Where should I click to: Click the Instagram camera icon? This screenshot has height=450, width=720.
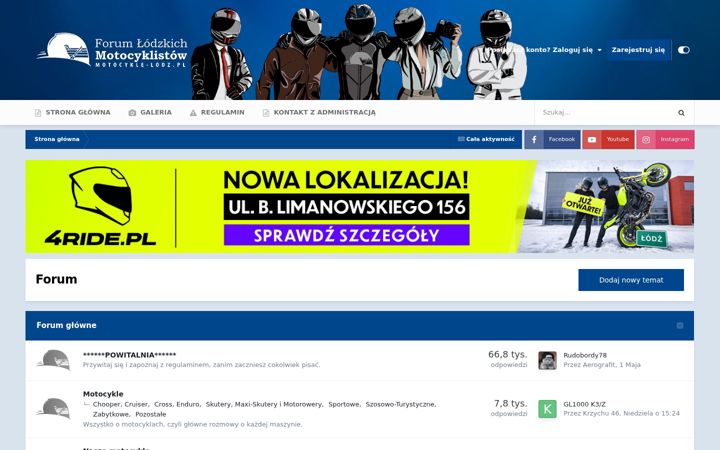pyautogui.click(x=646, y=140)
